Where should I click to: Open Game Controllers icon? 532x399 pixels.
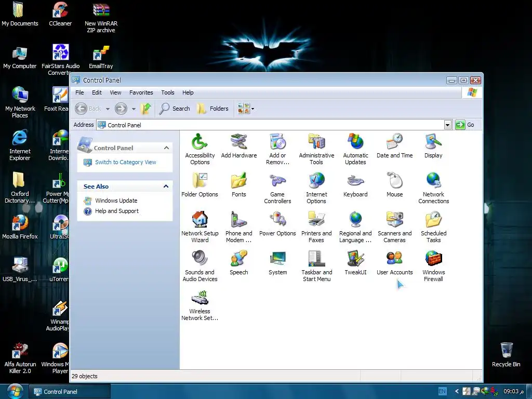[277, 188]
